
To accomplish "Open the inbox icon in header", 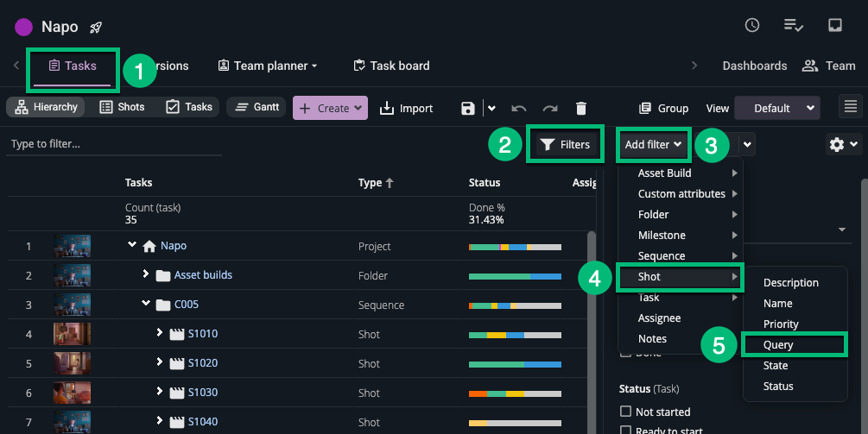I will 835,25.
